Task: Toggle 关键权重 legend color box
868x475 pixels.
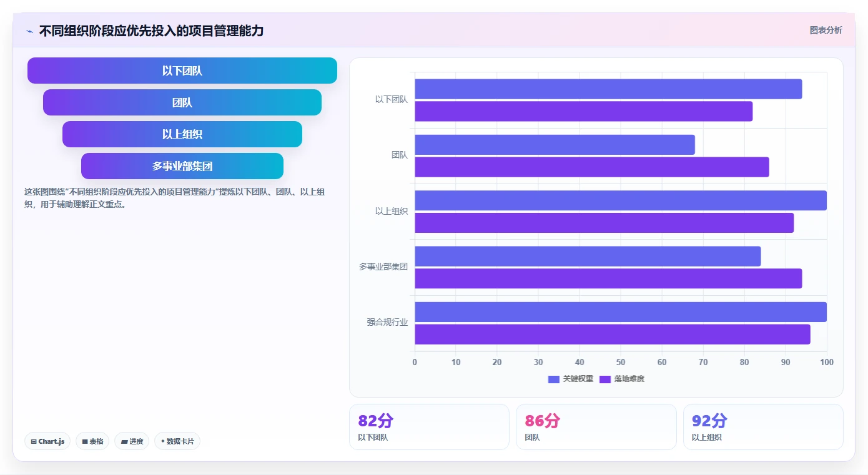Action: [x=554, y=379]
